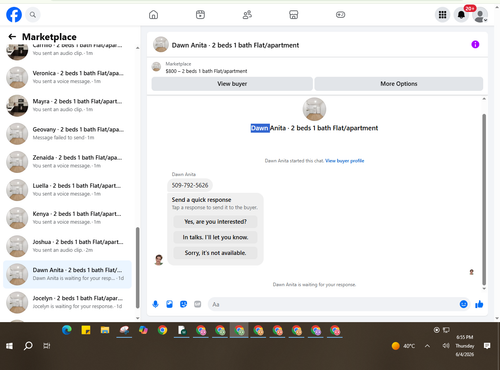Open the Friends icon in top navigation

click(x=247, y=15)
